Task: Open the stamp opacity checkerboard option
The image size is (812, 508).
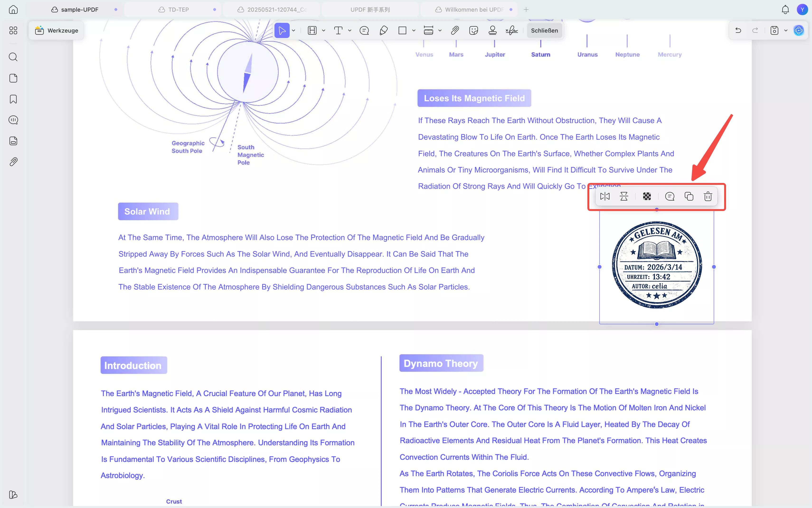Action: tap(647, 196)
